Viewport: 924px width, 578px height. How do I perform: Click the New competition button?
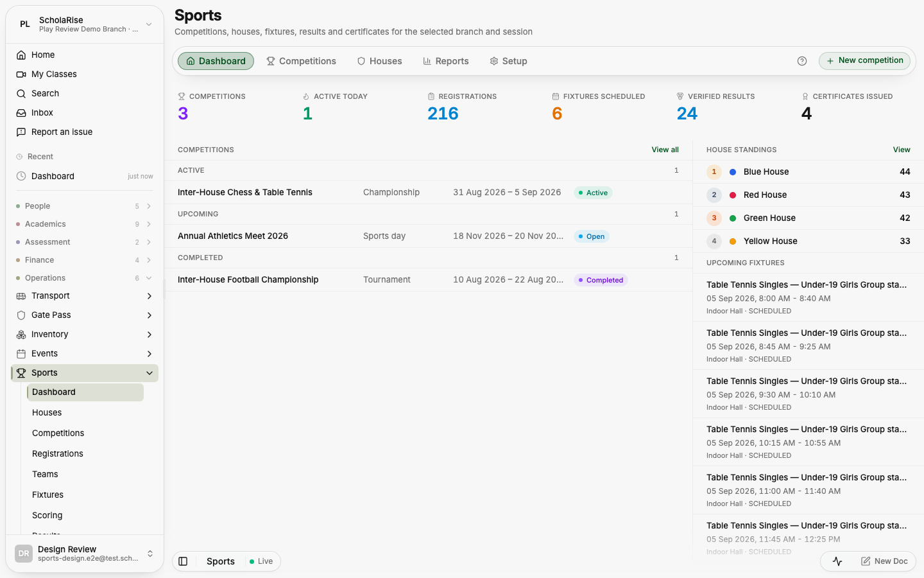[x=864, y=61]
